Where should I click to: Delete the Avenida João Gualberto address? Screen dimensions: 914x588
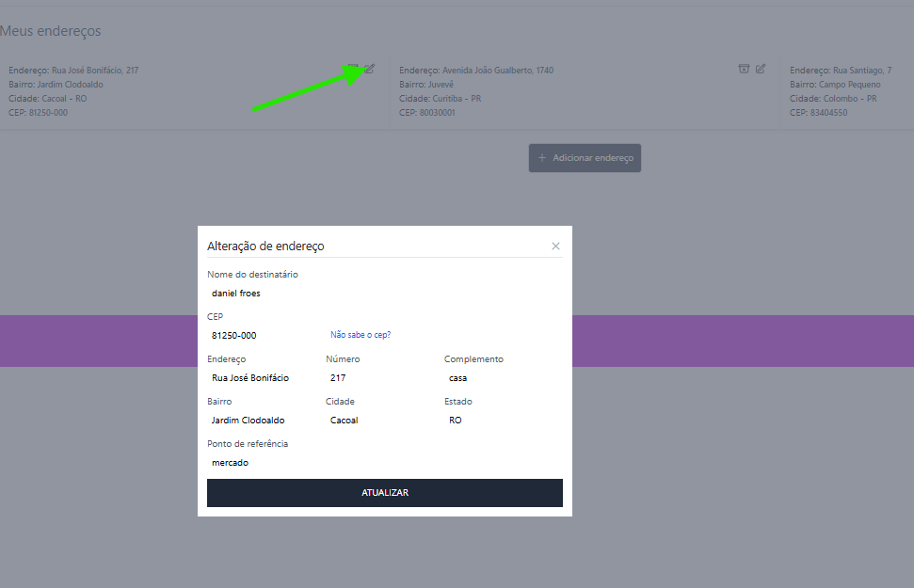click(744, 69)
